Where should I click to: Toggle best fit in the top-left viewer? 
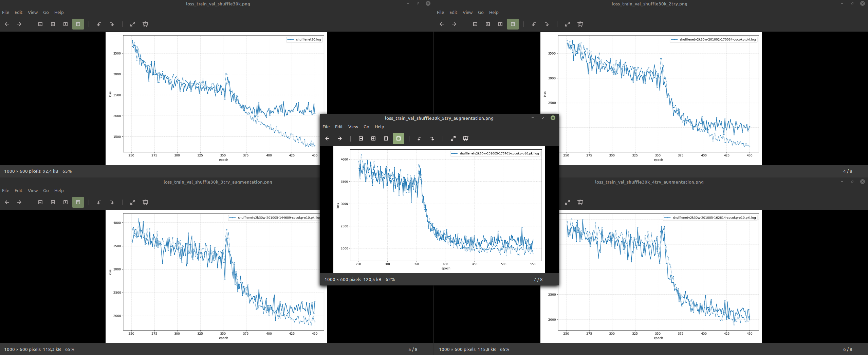click(78, 24)
